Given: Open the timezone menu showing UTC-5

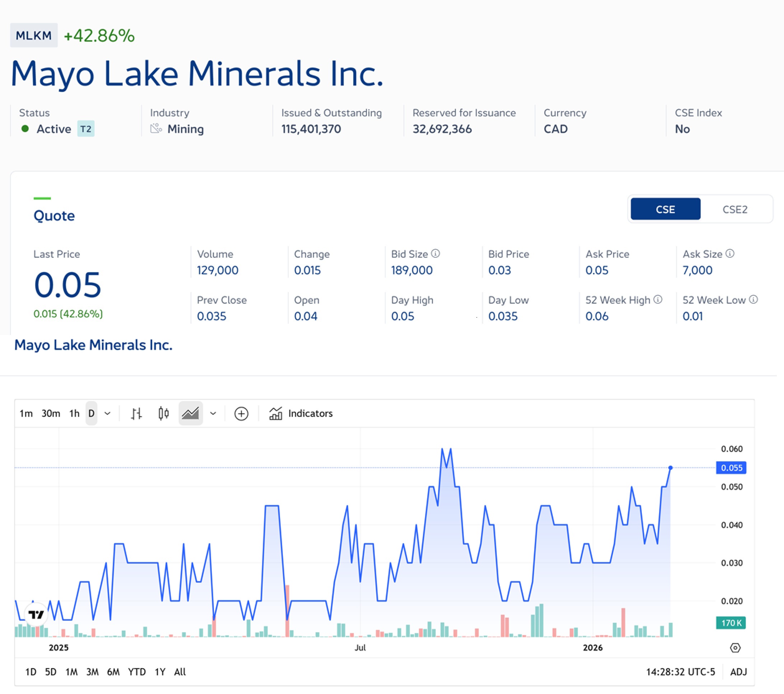Looking at the screenshot, I should 681,672.
